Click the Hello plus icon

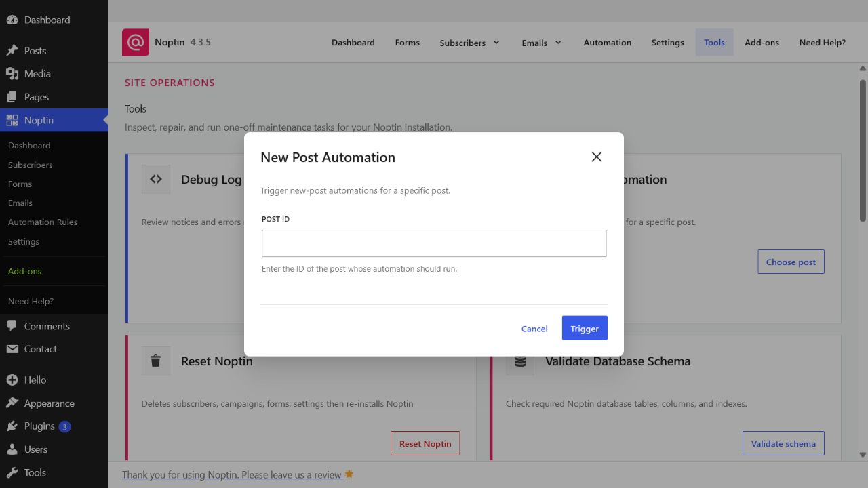click(12, 380)
